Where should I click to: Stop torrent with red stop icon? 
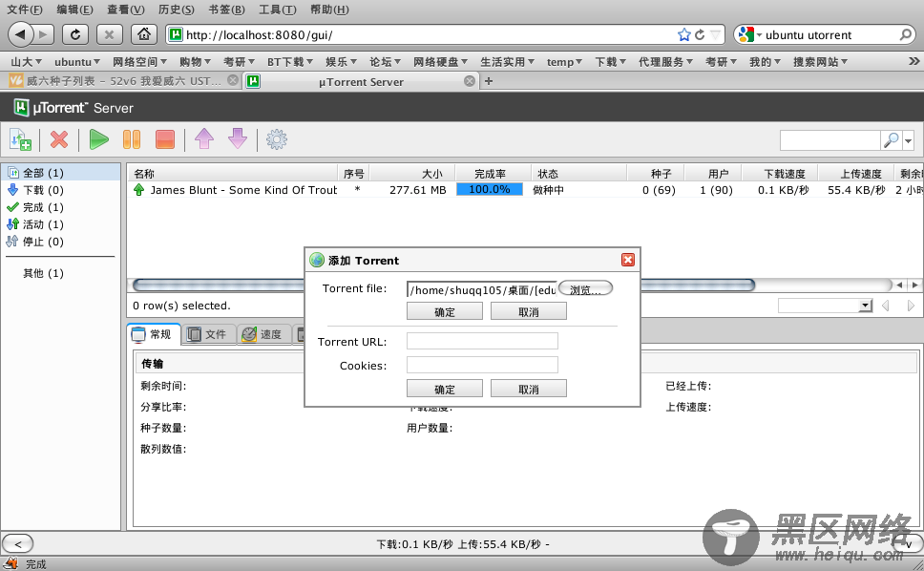165,139
